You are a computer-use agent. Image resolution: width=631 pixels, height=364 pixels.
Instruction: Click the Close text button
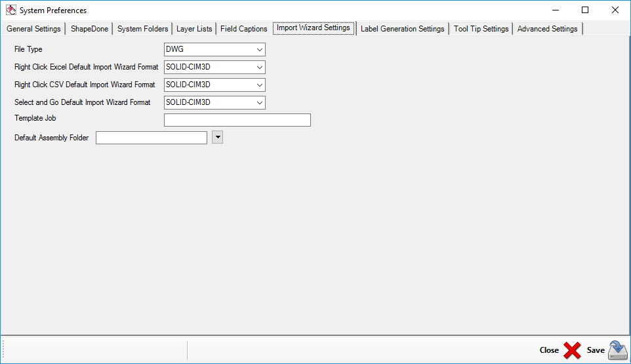tap(549, 350)
